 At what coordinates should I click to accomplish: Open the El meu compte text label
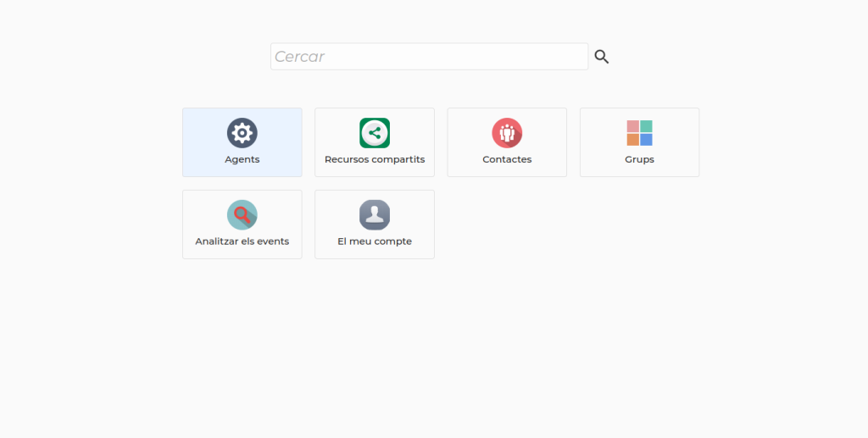pos(375,241)
